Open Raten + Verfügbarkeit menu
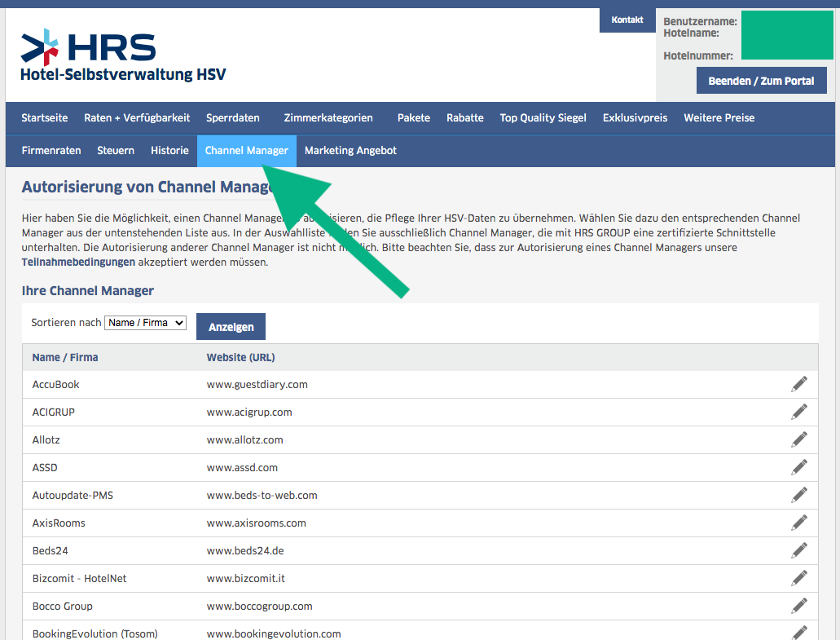Screen dimensions: 840x640 (137, 118)
